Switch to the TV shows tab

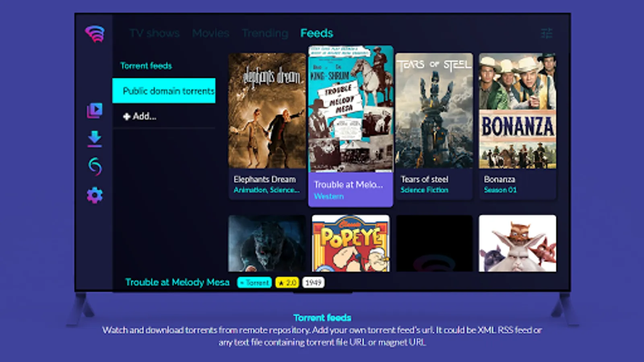[x=155, y=33]
